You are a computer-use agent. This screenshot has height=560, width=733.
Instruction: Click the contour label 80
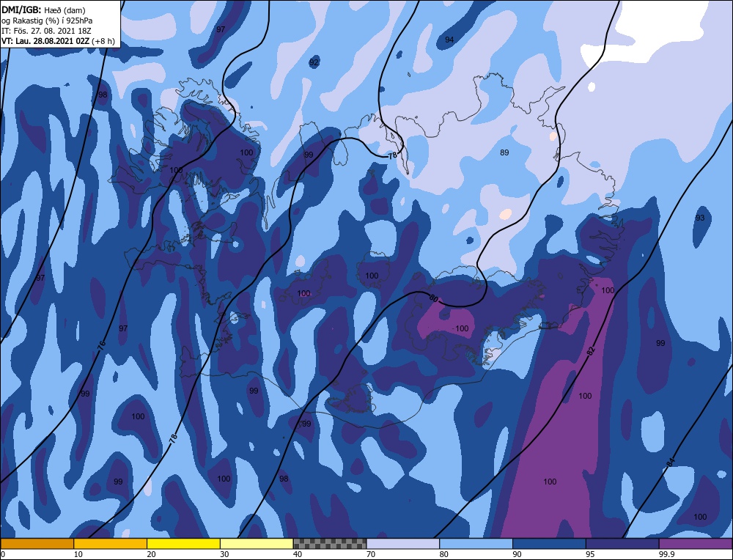(x=433, y=298)
